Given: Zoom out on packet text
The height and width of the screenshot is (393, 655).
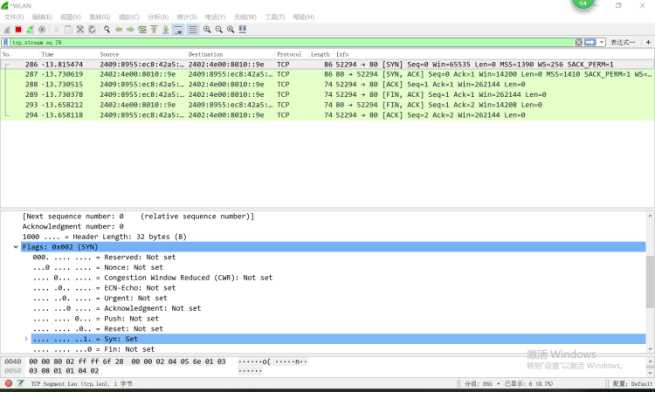Looking at the screenshot, I should pos(218,29).
